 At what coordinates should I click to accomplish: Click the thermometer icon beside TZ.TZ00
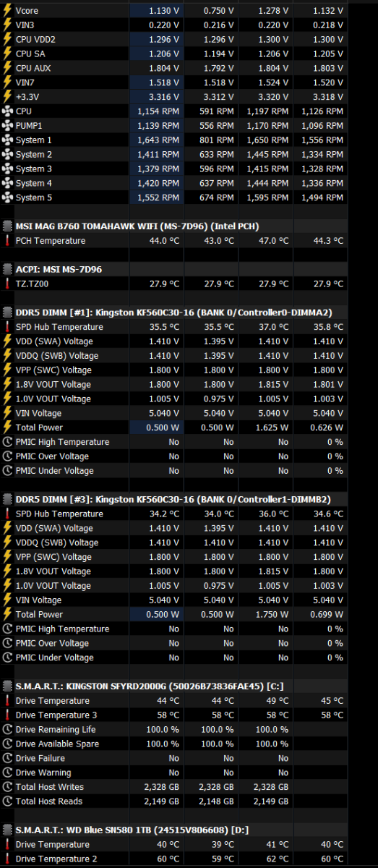click(x=7, y=284)
